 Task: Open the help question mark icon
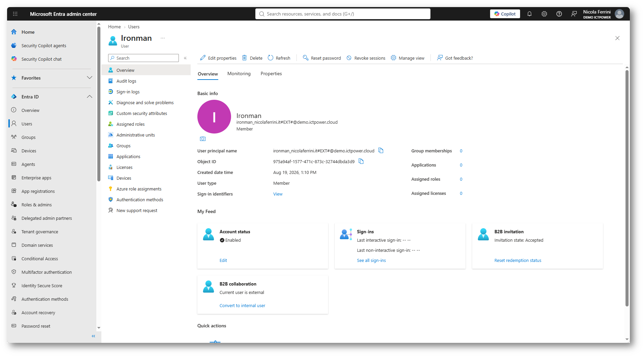(x=559, y=14)
